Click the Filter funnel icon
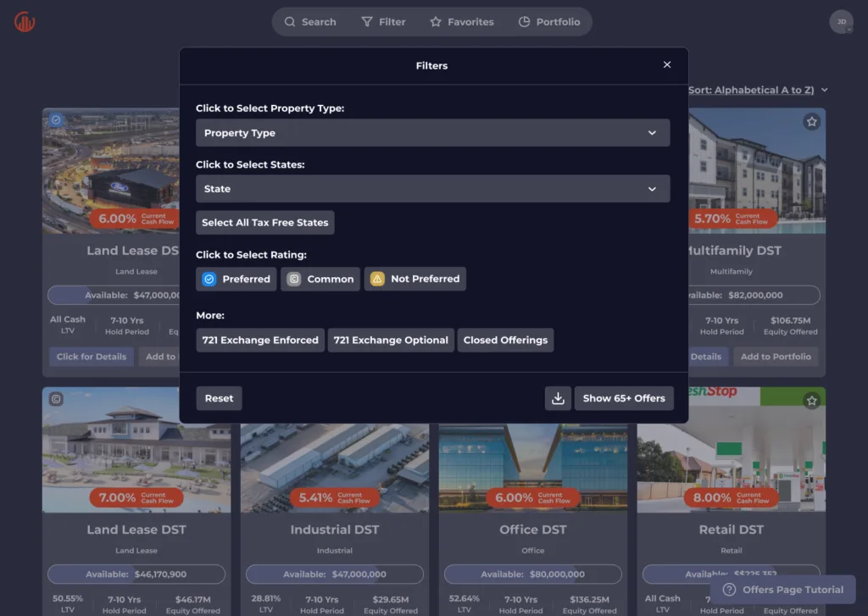The width and height of the screenshot is (868, 616). click(x=366, y=21)
